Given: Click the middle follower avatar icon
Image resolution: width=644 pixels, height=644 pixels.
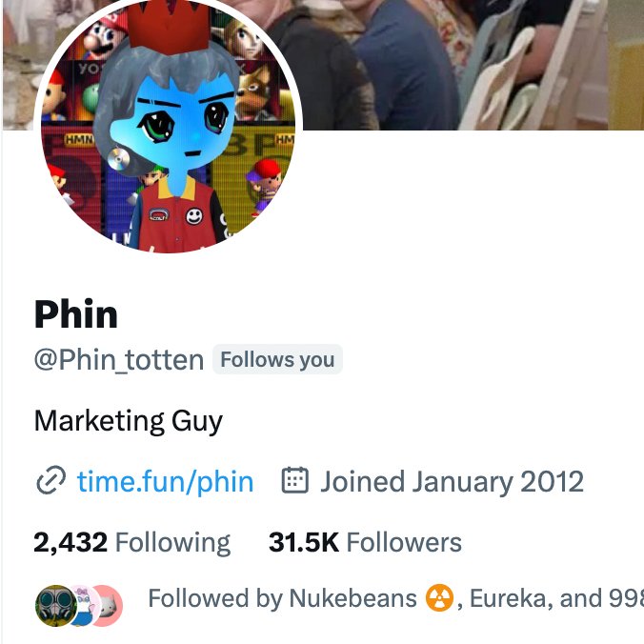Looking at the screenshot, I should (x=84, y=606).
